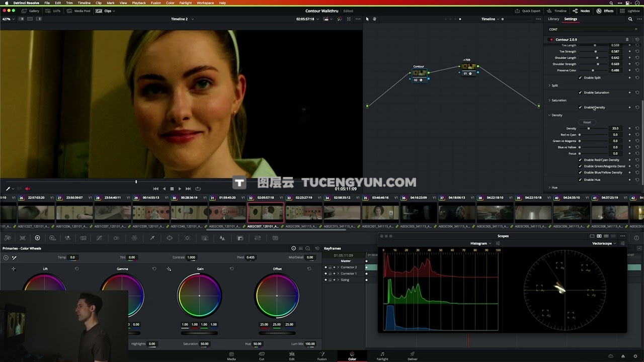Reset the Offset wheel
This screenshot has width=644, height=362.
(x=309, y=269)
